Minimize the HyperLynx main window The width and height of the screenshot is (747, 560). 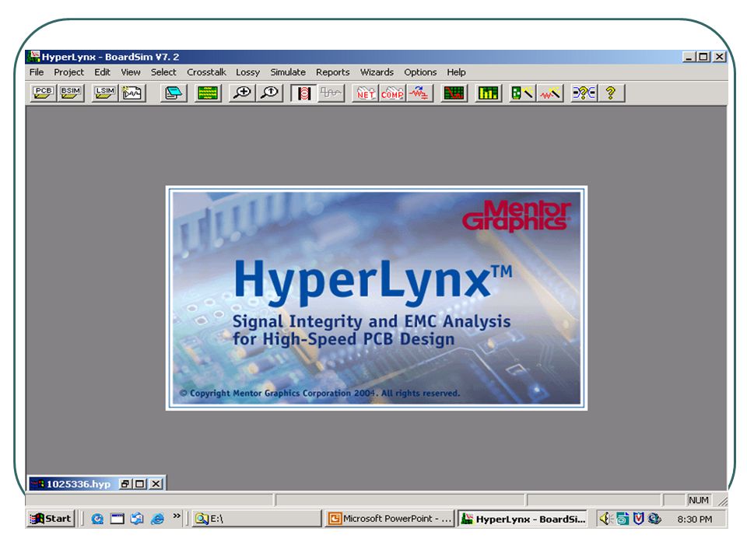689,57
